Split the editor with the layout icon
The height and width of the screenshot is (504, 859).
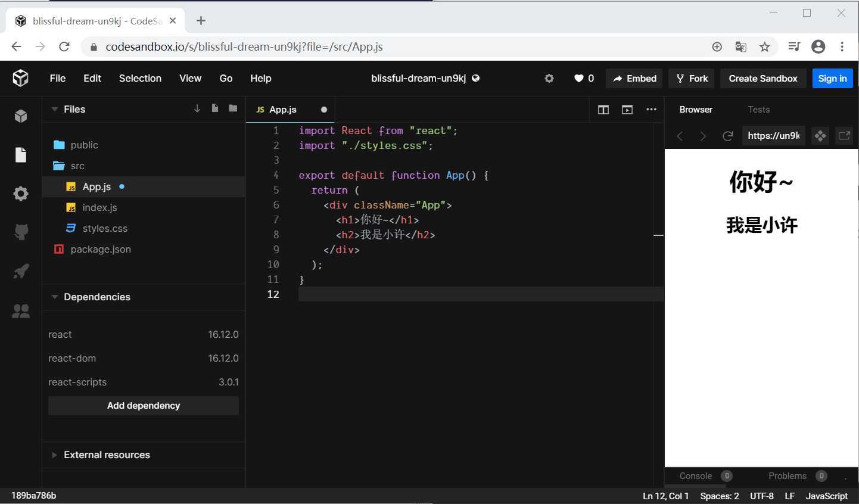[x=603, y=110]
